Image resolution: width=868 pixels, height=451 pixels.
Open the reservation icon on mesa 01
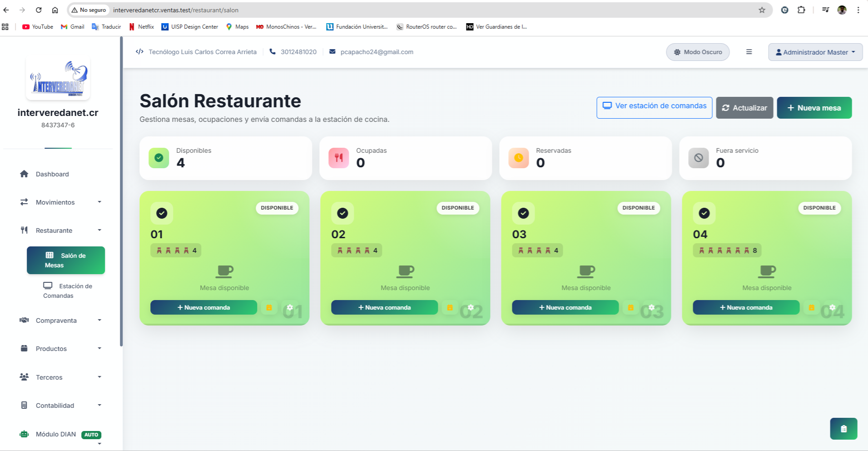pyautogui.click(x=269, y=307)
